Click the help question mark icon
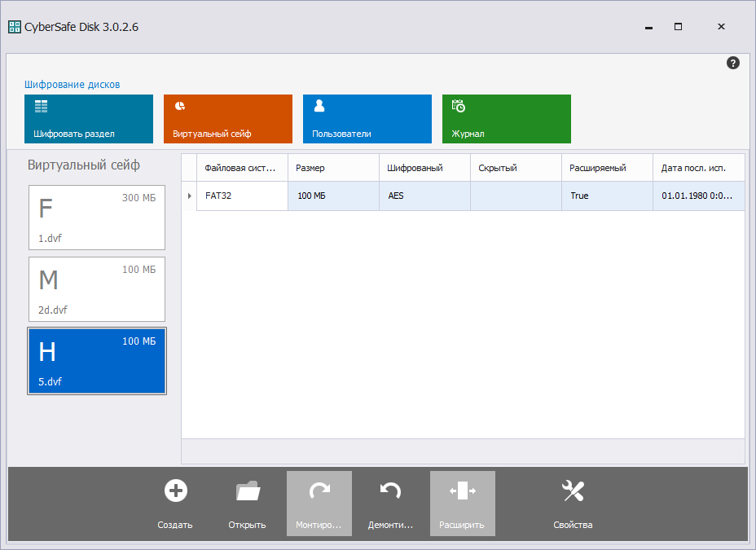The height and width of the screenshot is (550, 756). point(732,63)
